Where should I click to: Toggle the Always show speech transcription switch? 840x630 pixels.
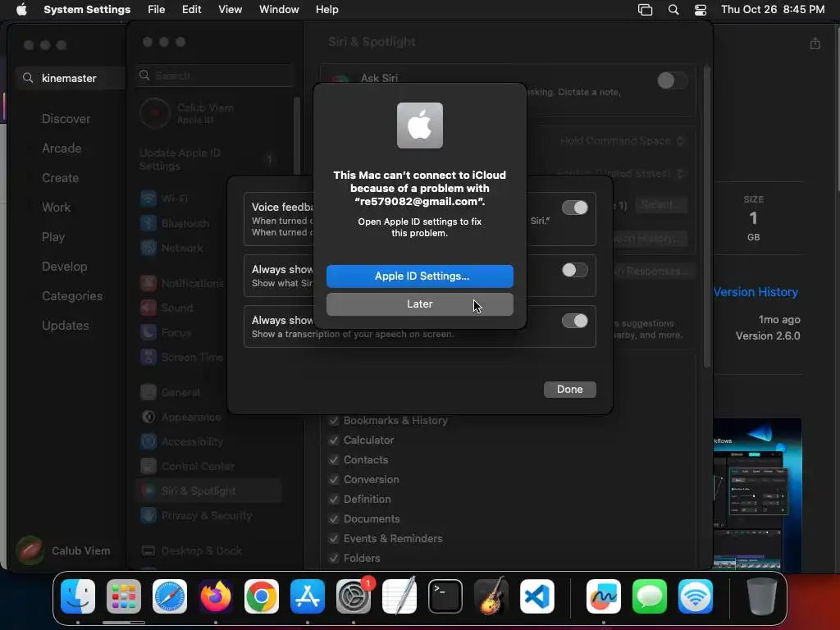point(574,321)
